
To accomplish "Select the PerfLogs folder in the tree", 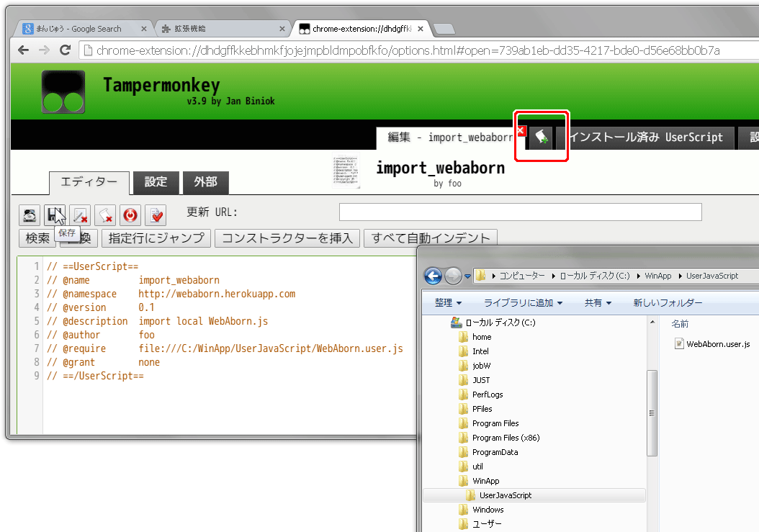I will [x=480, y=395].
